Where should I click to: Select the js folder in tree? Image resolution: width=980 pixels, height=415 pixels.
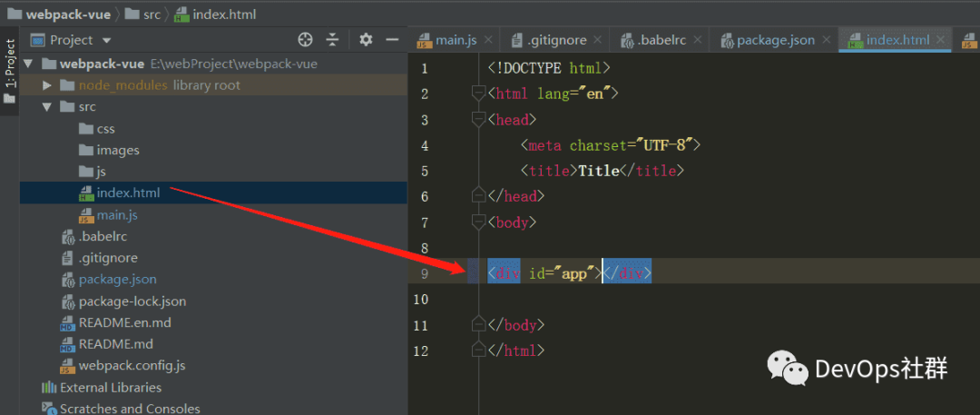click(x=93, y=172)
